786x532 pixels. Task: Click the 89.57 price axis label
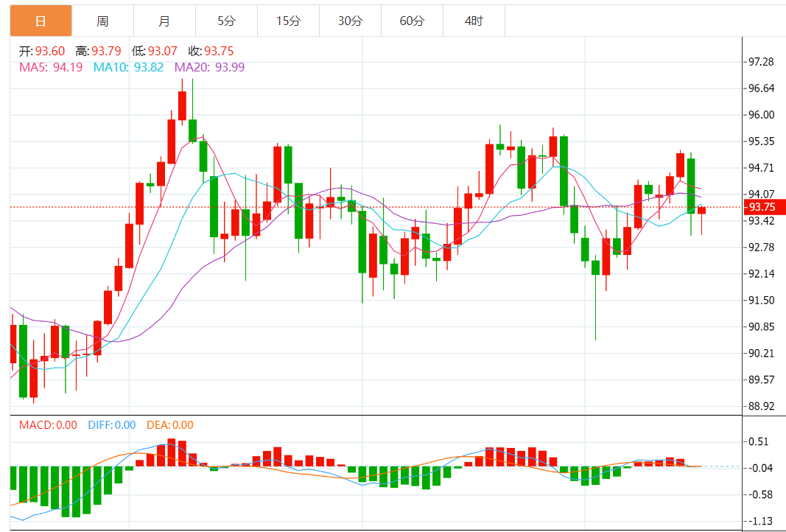tap(761, 379)
